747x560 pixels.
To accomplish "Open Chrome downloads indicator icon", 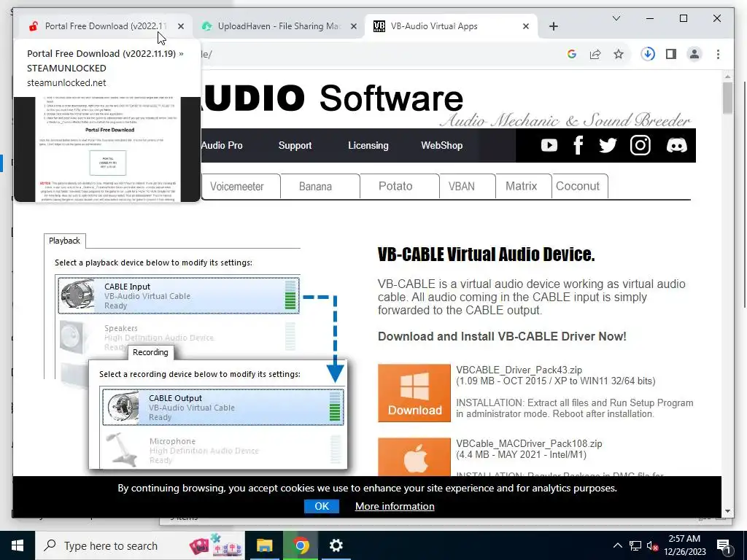I will [x=648, y=54].
